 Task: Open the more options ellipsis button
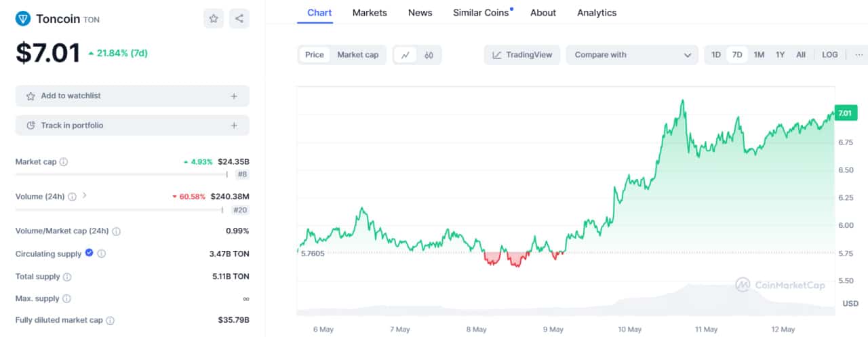click(x=859, y=55)
